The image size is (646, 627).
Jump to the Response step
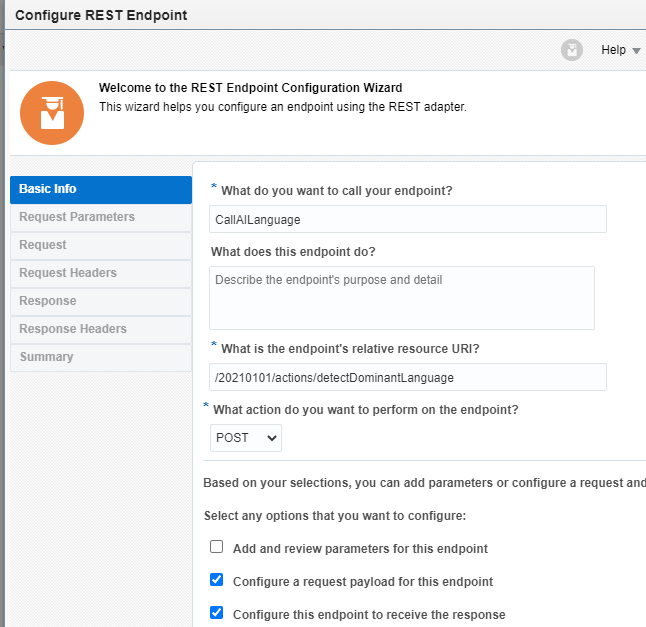click(100, 301)
